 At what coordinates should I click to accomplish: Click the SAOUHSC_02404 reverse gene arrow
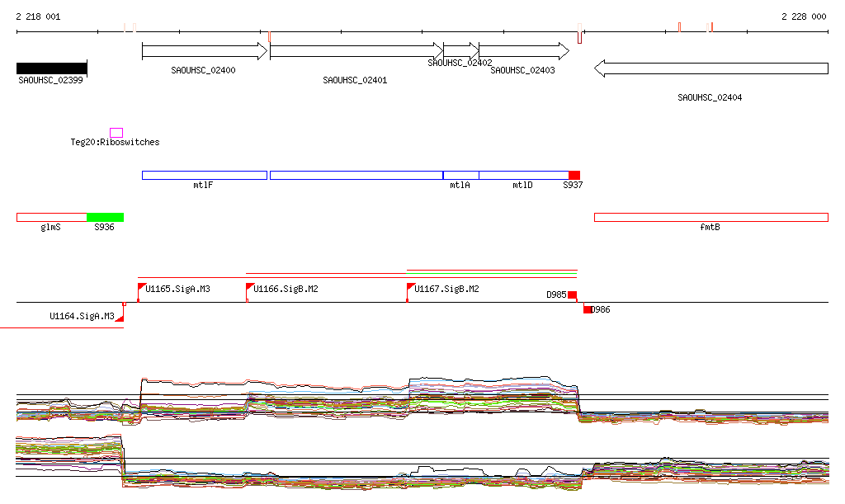click(x=710, y=68)
